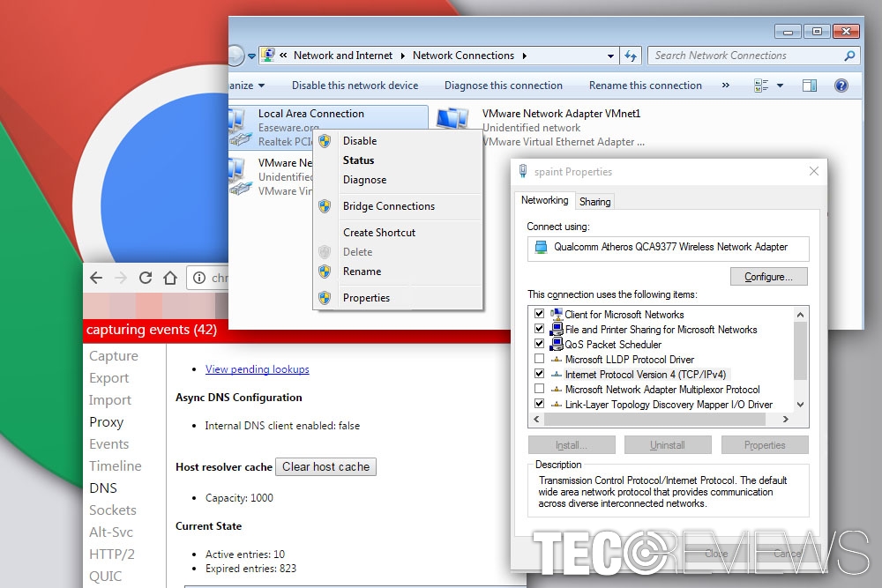Close the spaint Properties dialog
Screen dimensions: 882x588
813,171
